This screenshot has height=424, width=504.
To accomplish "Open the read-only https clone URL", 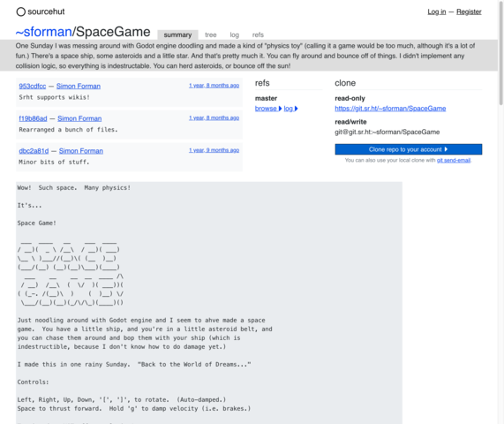I will [x=390, y=109].
